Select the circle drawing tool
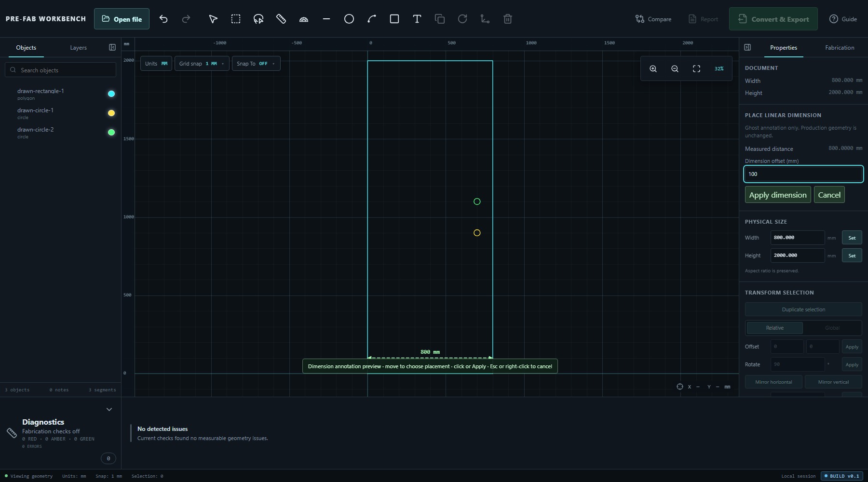Viewport: 868px width, 482px height. pyautogui.click(x=349, y=19)
